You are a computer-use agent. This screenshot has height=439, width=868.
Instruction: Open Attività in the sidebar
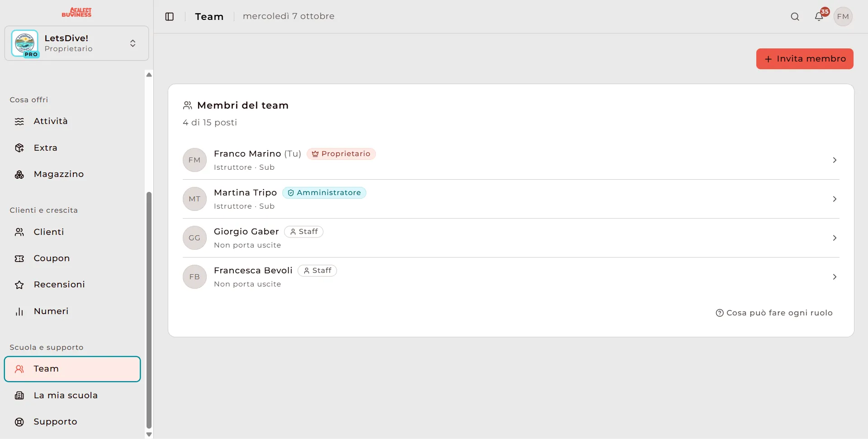tap(72, 121)
